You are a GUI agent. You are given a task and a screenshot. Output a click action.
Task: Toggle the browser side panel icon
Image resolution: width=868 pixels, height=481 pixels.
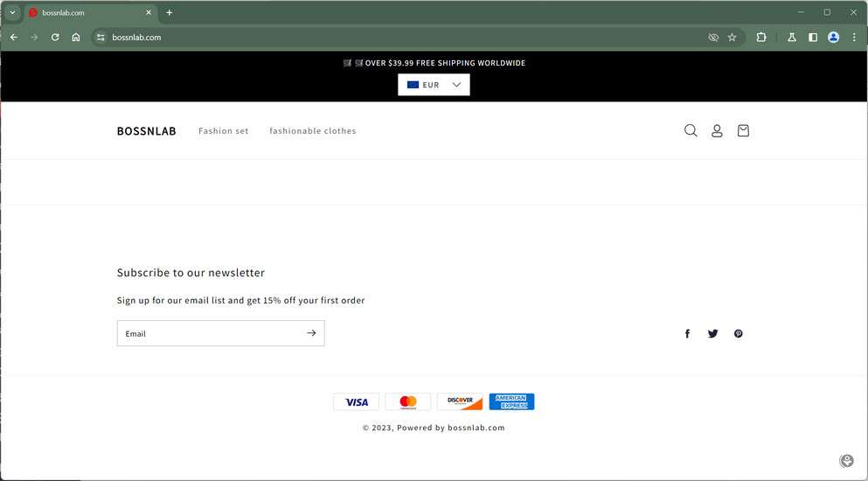pos(813,37)
